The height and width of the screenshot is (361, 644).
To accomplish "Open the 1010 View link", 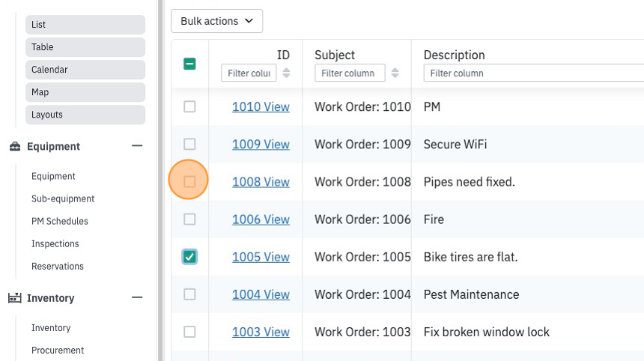I will tap(261, 107).
